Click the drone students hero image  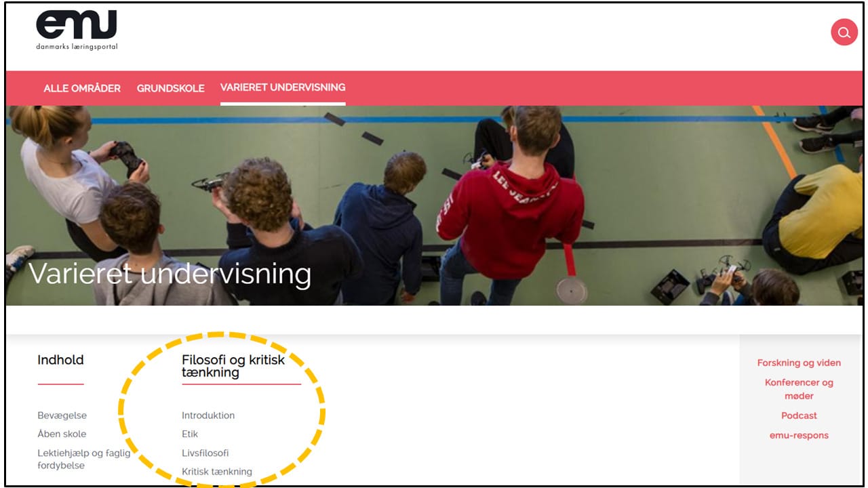(434, 205)
